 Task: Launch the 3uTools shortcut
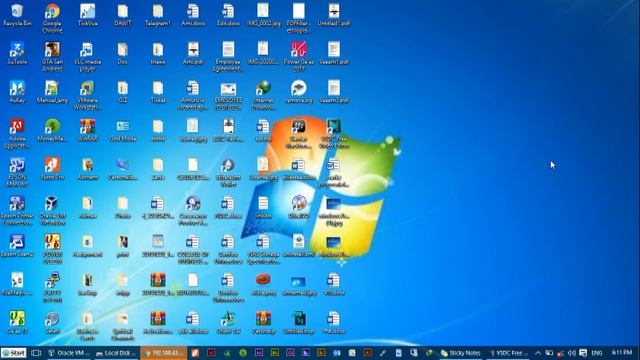coord(17,53)
